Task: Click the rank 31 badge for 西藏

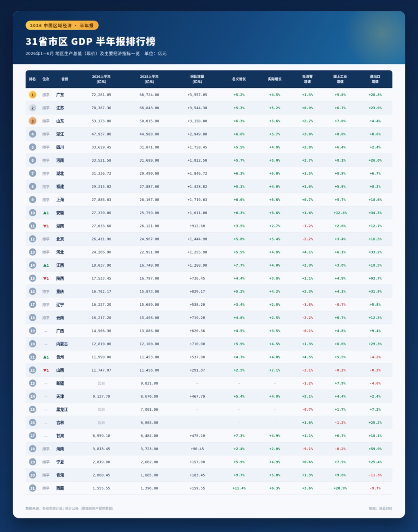Action: [33, 488]
